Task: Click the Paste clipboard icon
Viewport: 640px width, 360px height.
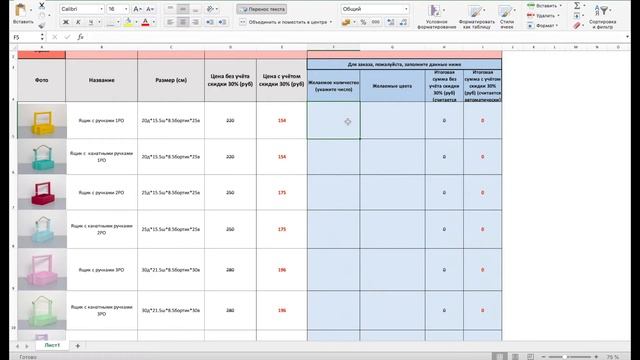Action: pos(20,10)
